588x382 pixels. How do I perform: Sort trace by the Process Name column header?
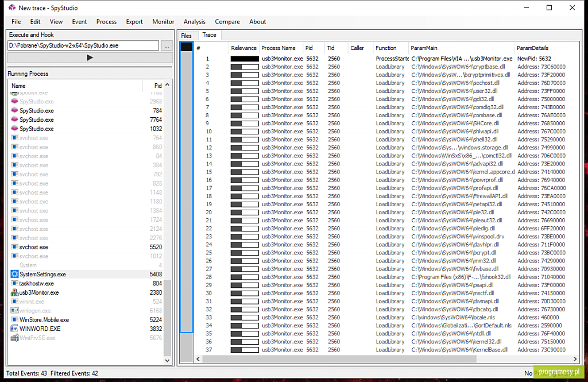click(x=278, y=48)
